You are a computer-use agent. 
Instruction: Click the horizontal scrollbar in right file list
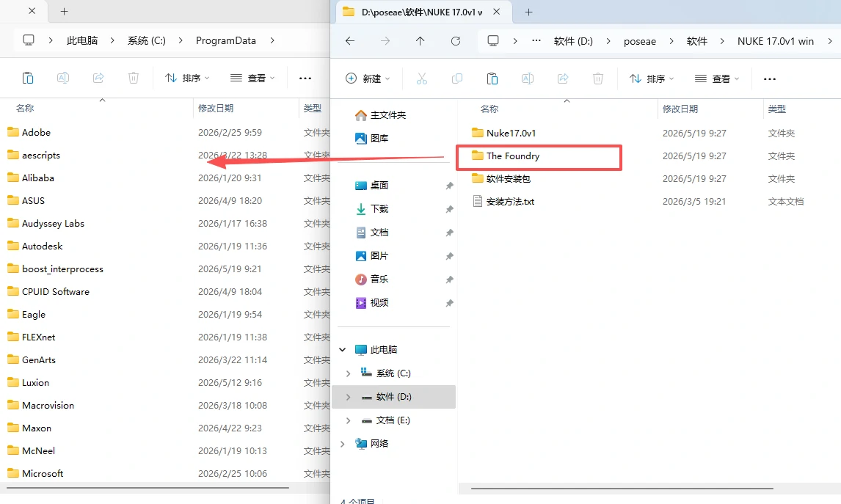click(622, 489)
